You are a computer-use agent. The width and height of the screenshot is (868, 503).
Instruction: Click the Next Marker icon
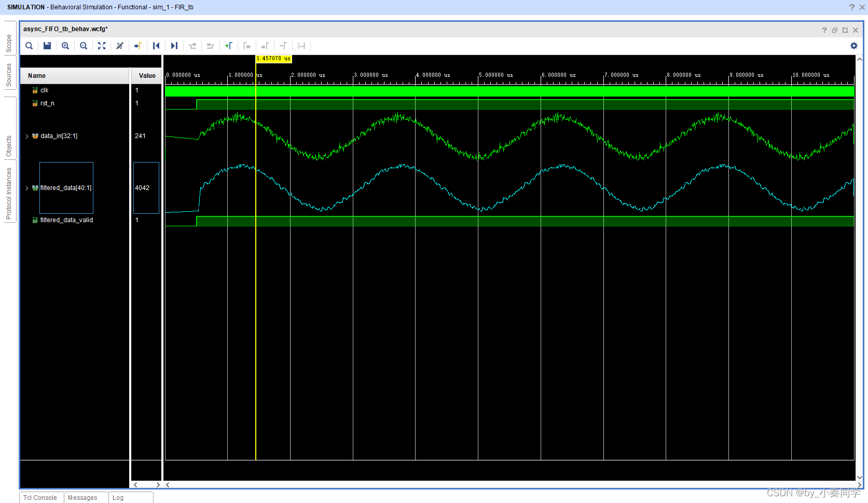point(265,46)
